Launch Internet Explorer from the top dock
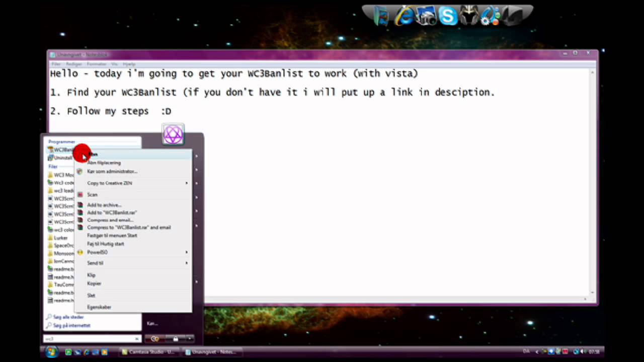The width and height of the screenshot is (644, 362). point(405,16)
